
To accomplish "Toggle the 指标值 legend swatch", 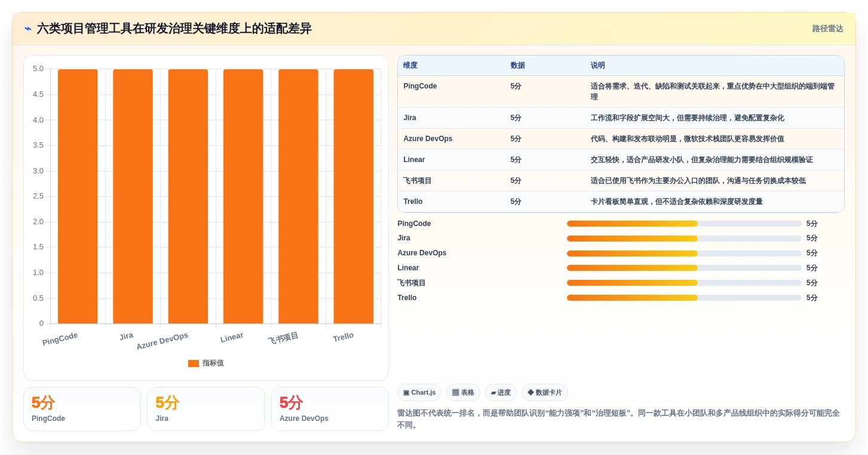I will pyautogui.click(x=193, y=363).
